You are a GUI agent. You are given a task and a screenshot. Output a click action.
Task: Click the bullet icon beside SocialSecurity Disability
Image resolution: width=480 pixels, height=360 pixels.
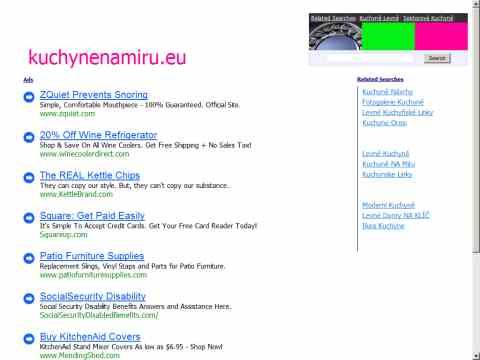(x=29, y=299)
